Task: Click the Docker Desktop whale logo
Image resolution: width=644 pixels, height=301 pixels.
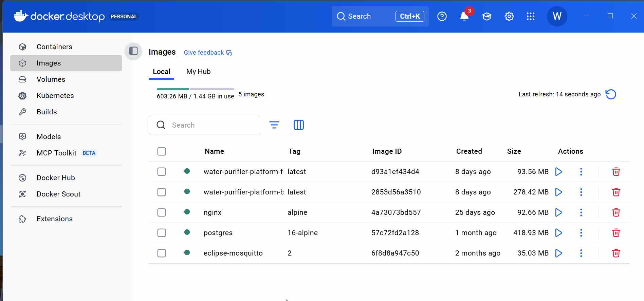Action: pyautogui.click(x=21, y=16)
